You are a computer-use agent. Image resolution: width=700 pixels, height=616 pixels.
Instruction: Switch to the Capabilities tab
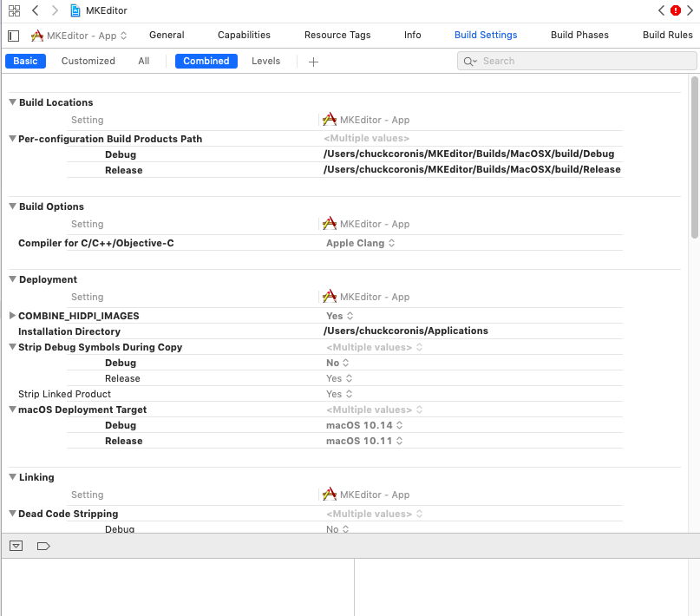245,35
